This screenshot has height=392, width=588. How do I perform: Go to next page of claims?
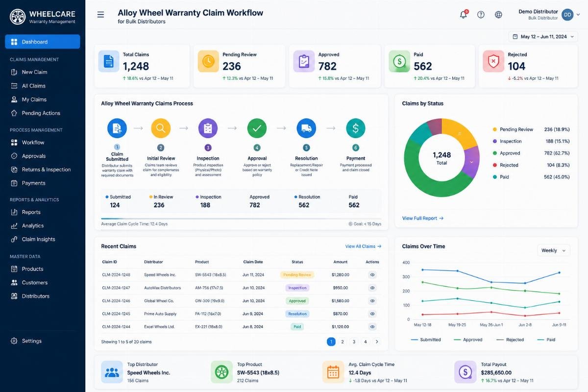point(377,342)
